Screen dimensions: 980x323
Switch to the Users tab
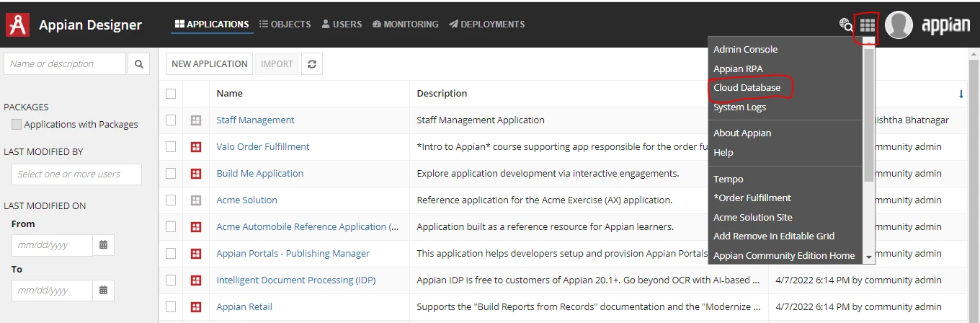[x=342, y=25]
